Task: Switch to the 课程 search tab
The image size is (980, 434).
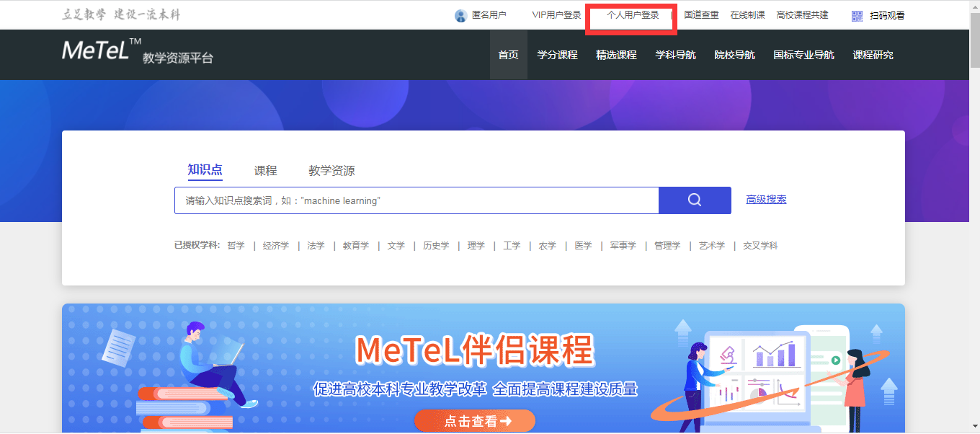Action: (265, 171)
